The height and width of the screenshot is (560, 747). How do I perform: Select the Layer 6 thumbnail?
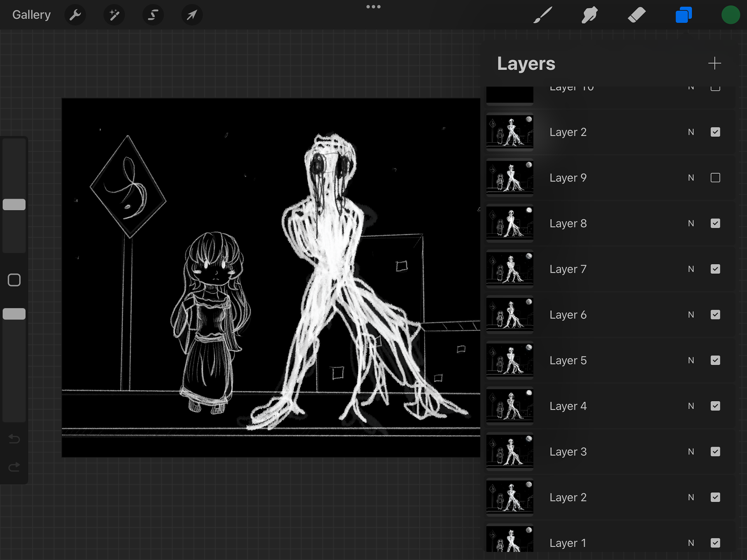510,315
